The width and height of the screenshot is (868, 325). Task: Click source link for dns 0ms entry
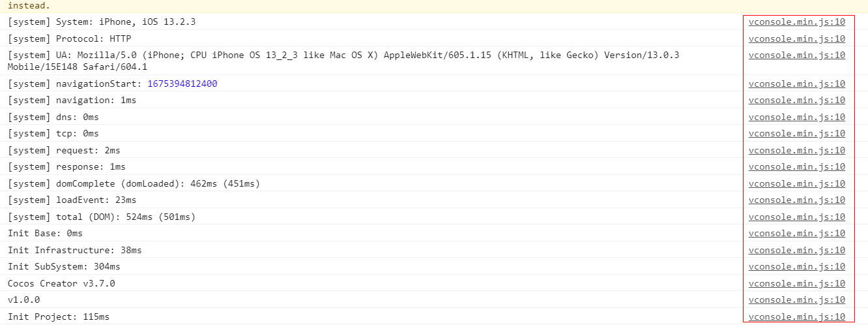(x=796, y=117)
